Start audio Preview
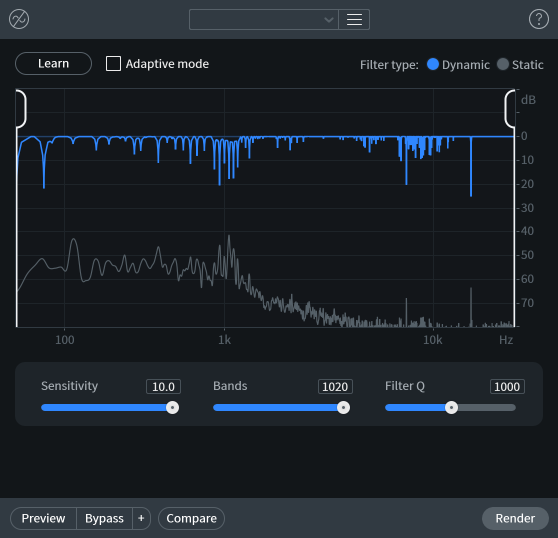 click(43, 518)
